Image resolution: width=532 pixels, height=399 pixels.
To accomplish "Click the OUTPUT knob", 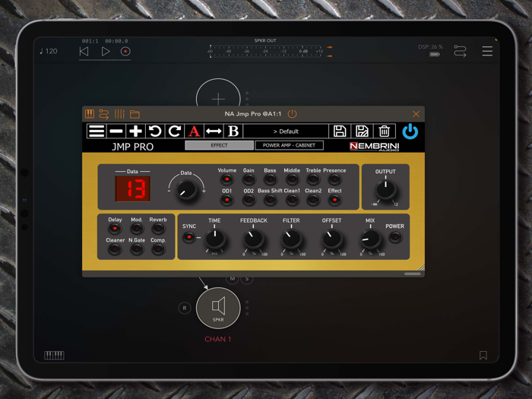I will [385, 189].
